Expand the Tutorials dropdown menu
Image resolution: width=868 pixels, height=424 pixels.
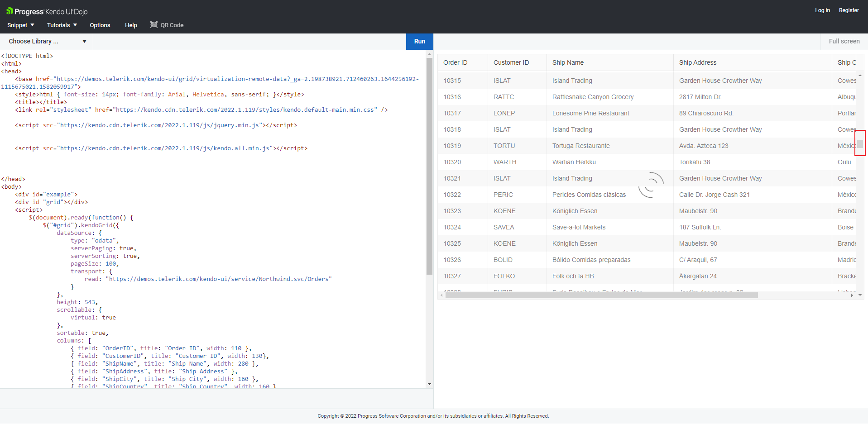(x=62, y=25)
